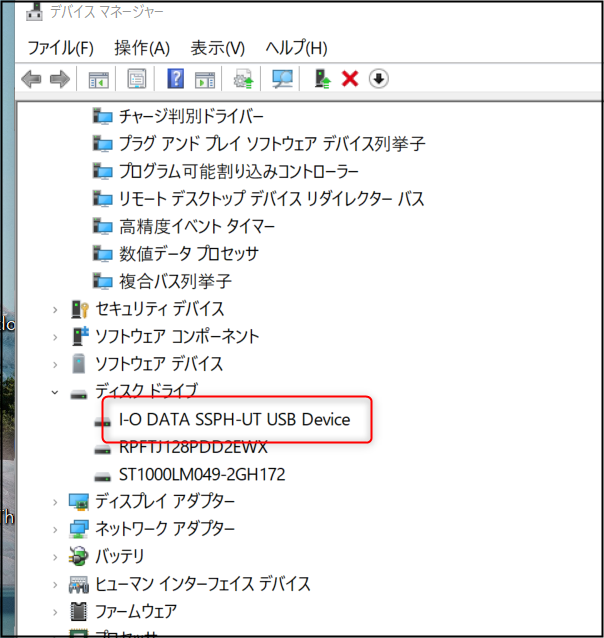604x638 pixels.
Task: Select プラグ アンド プレイ ソフトウェア デバイス列挙子
Action: pos(272,144)
